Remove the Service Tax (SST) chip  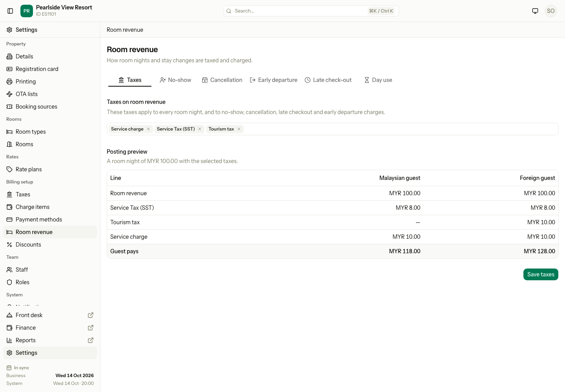tap(200, 129)
